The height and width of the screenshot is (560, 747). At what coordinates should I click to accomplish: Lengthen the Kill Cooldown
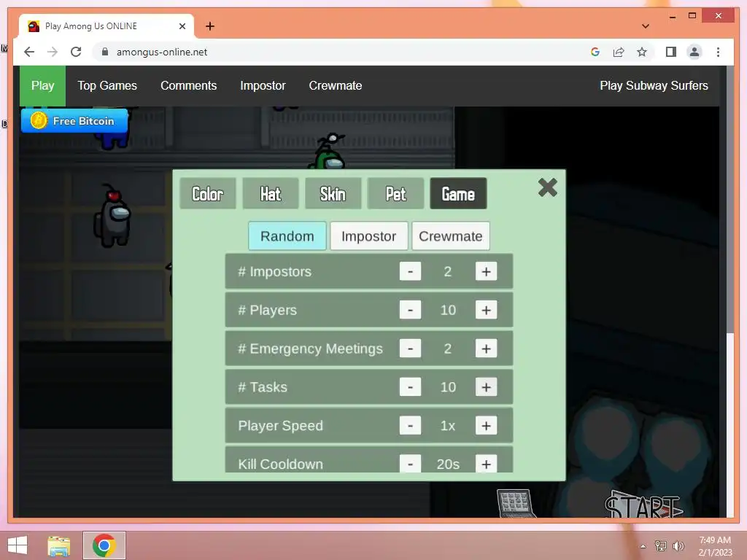coord(486,464)
